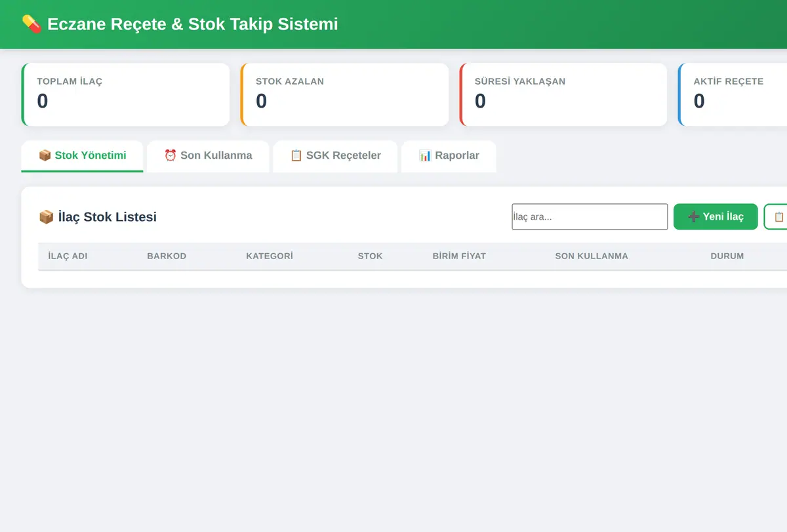Click the Eczane Reçete & Stok Takip Sistemi title

click(x=193, y=24)
